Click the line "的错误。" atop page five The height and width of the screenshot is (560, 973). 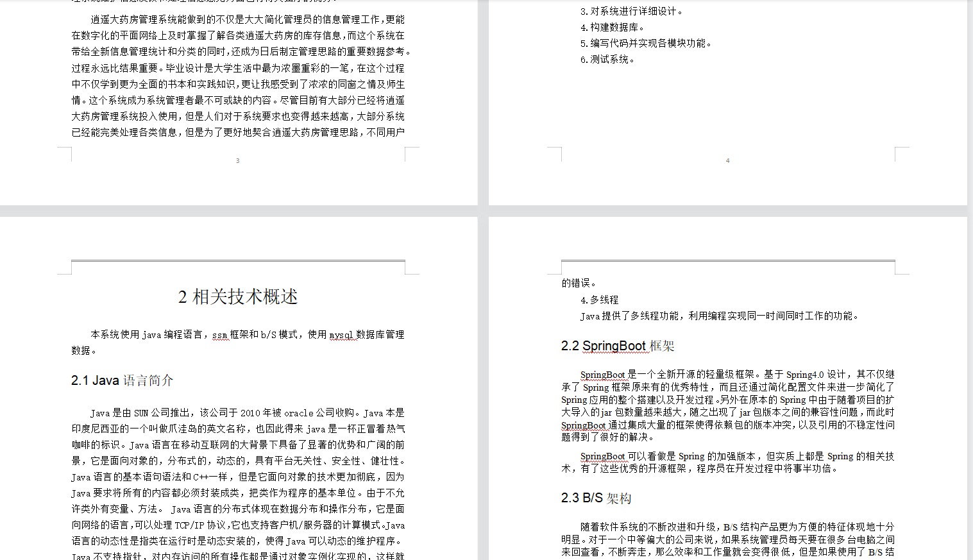pyautogui.click(x=579, y=282)
